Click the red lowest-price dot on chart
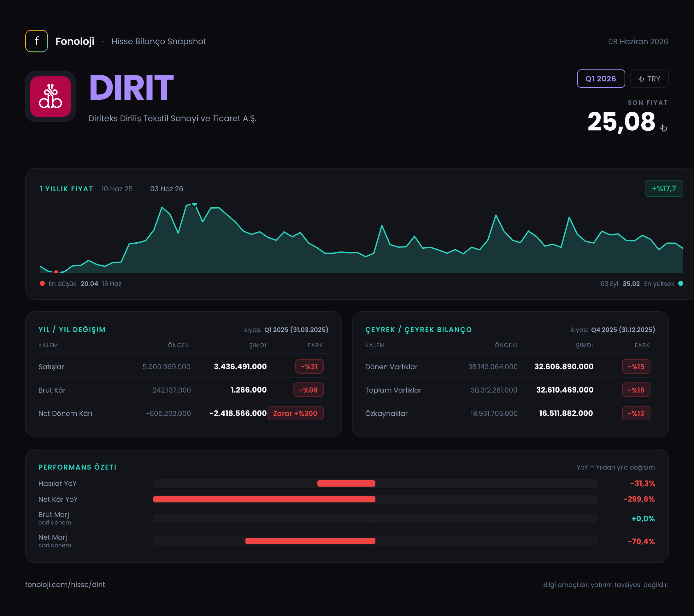Image resolution: width=694 pixels, height=616 pixels. click(56, 272)
